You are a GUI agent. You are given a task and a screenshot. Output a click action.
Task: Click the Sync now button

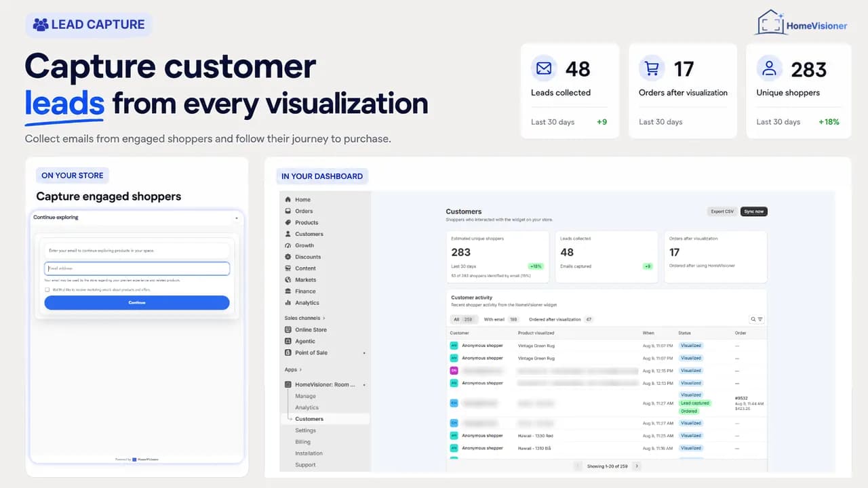pos(754,211)
